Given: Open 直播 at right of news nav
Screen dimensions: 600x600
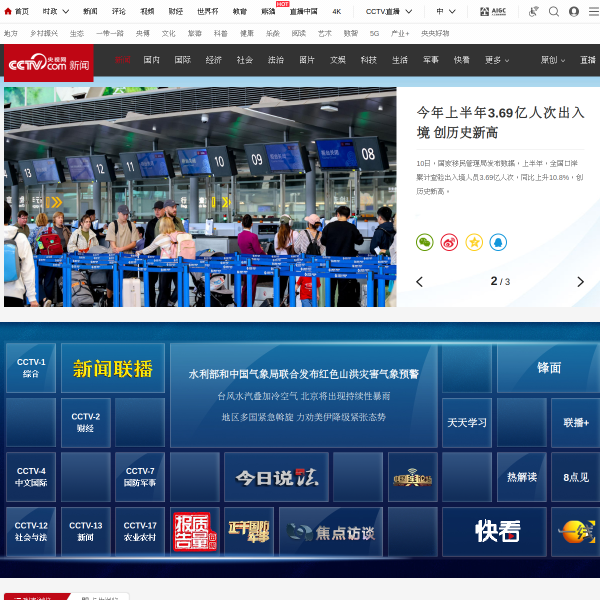Looking at the screenshot, I should point(588,60).
